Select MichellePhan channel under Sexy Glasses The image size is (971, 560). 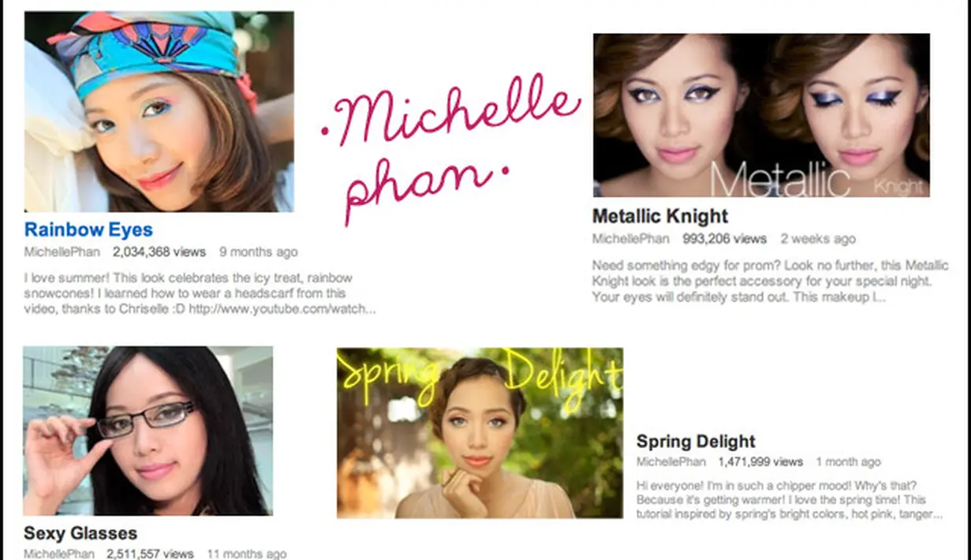pos(60,554)
